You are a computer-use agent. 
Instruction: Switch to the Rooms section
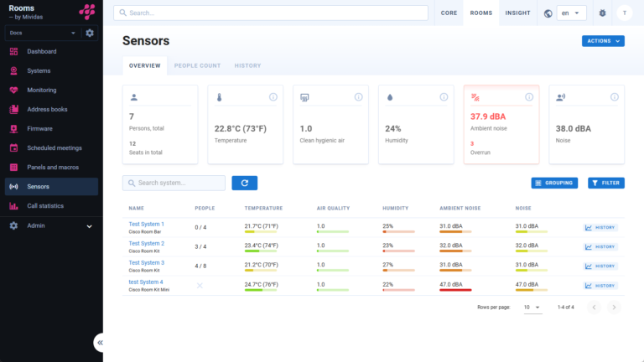coord(481,13)
